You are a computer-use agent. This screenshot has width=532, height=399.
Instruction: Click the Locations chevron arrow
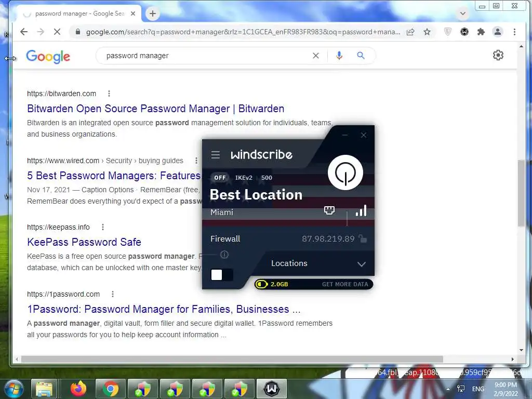(362, 264)
